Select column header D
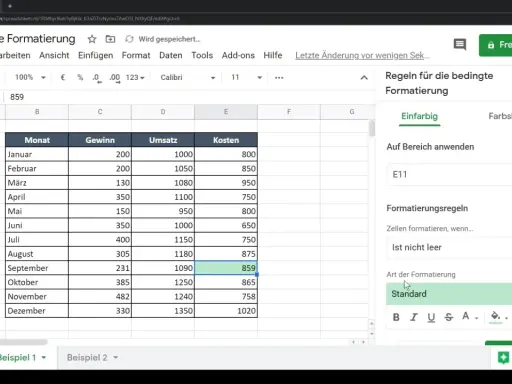The width and height of the screenshot is (512, 384). [163, 112]
